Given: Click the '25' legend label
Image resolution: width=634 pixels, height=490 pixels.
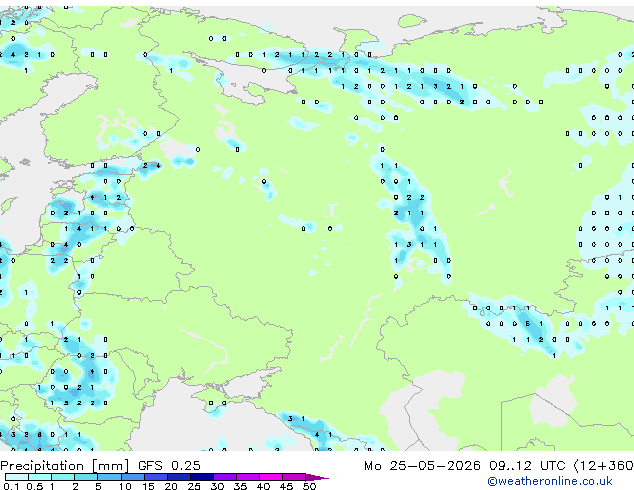Looking at the screenshot, I should tap(194, 486).
